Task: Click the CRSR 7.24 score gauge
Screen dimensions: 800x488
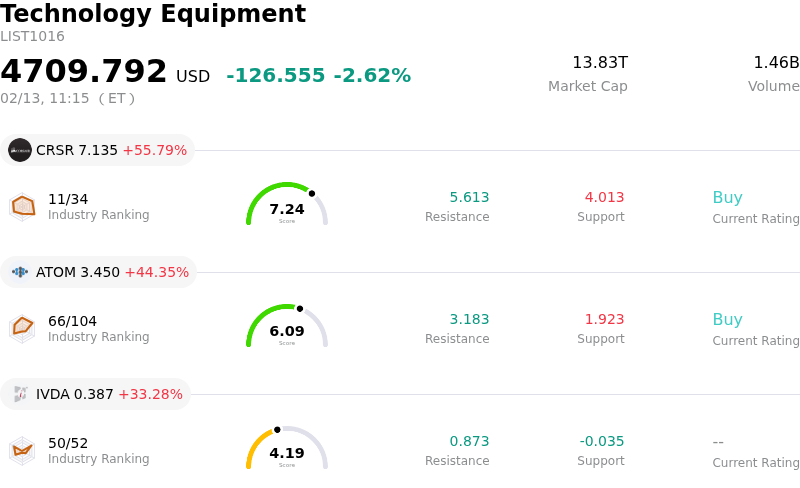Action: (287, 205)
